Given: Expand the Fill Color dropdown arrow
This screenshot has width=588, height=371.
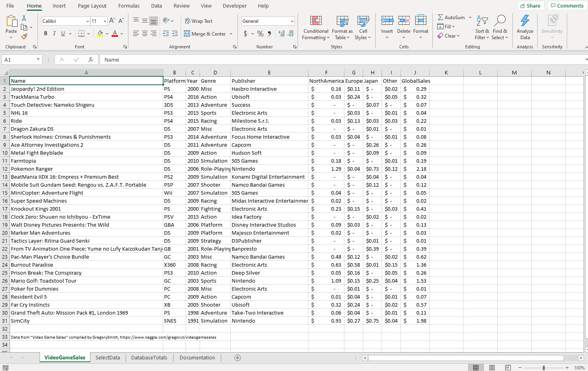Looking at the screenshot, I should (x=107, y=34).
